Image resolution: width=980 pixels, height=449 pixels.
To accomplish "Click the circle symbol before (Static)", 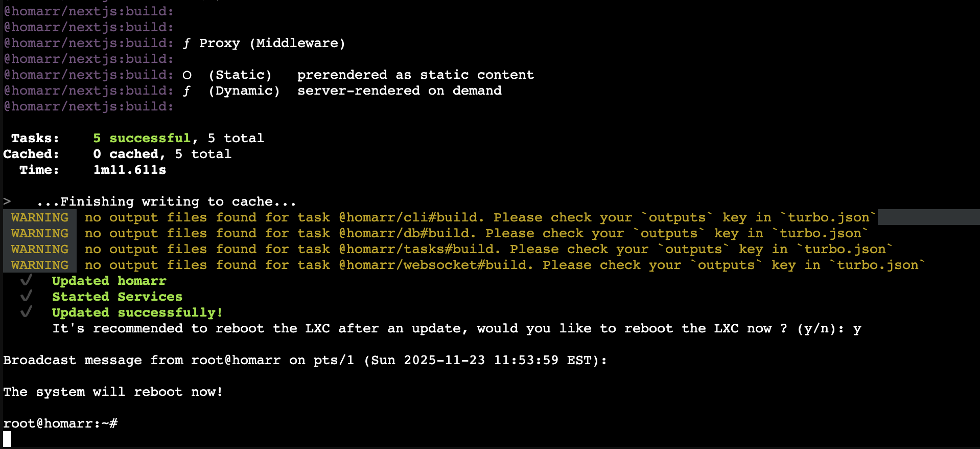I will point(187,75).
